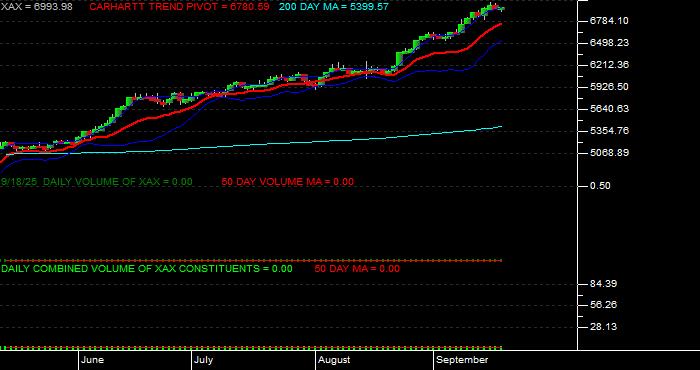Select the 5068.89 axis label
The width and height of the screenshot is (700, 370).
(x=609, y=153)
